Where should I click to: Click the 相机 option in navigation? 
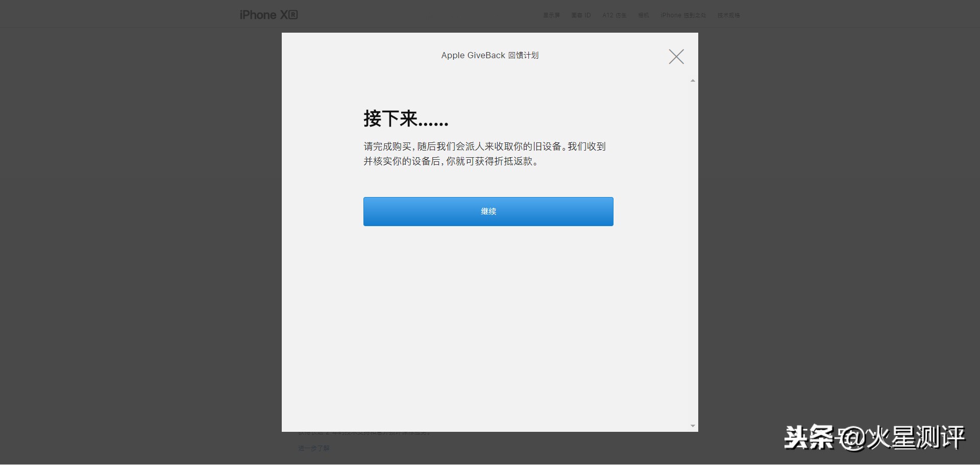[643, 15]
